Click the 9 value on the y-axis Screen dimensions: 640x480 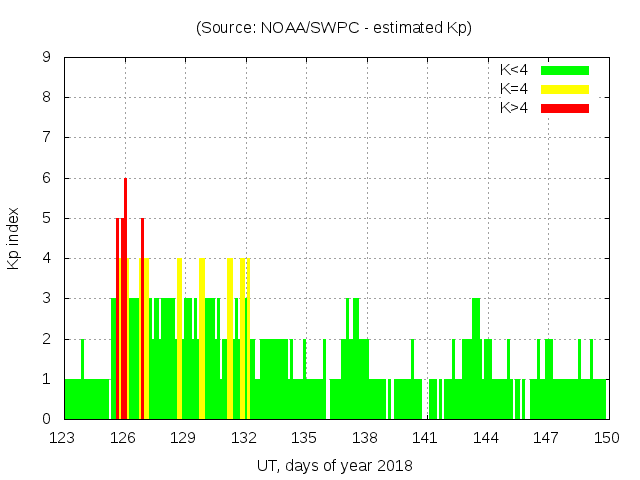pyautogui.click(x=47, y=57)
